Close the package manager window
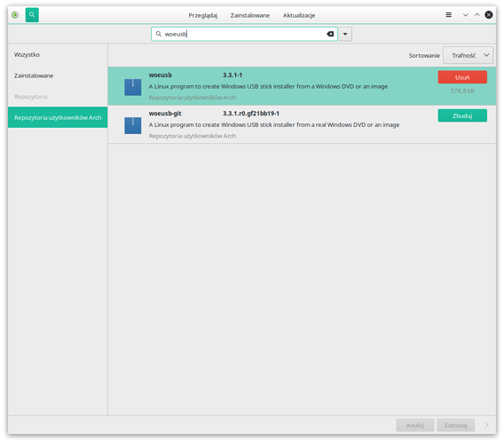This screenshot has width=504, height=443. click(489, 15)
